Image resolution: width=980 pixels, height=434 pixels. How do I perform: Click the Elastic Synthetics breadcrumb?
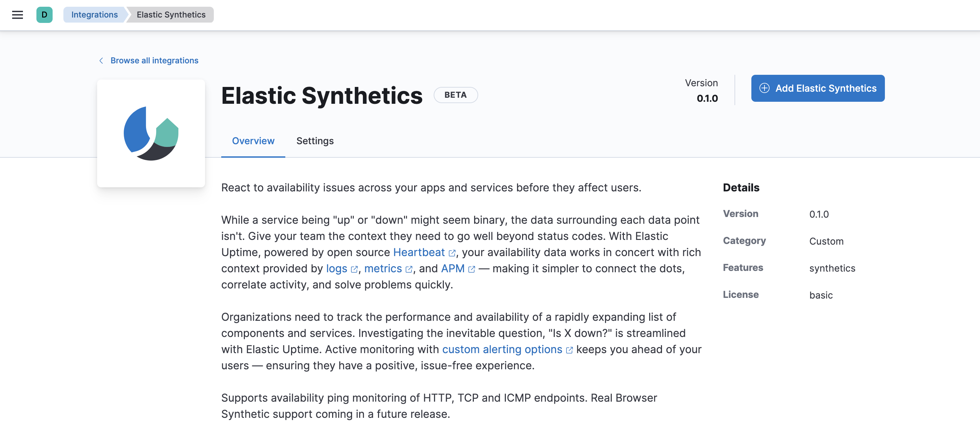(170, 14)
